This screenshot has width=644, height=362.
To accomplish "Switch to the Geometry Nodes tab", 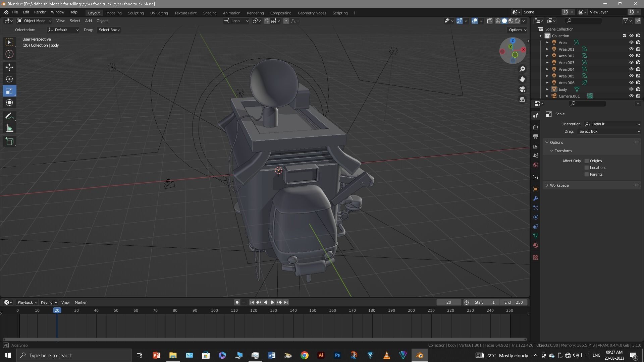I will [x=312, y=13].
